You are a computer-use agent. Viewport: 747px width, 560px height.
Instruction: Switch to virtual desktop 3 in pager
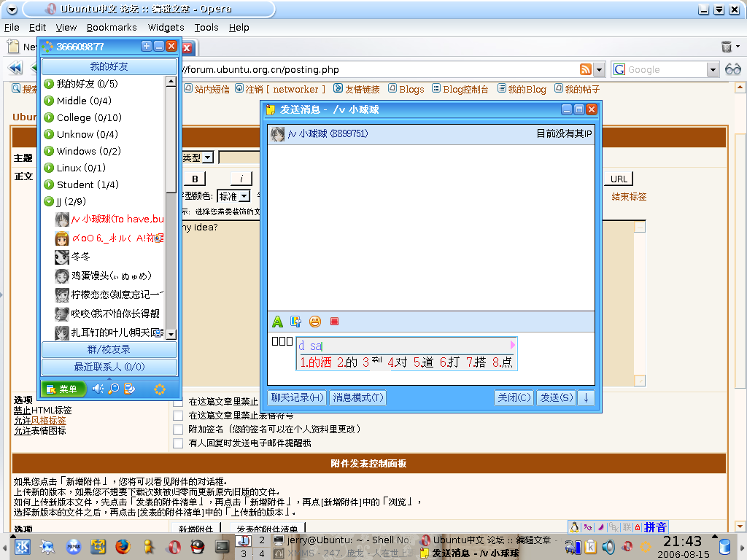(x=244, y=554)
